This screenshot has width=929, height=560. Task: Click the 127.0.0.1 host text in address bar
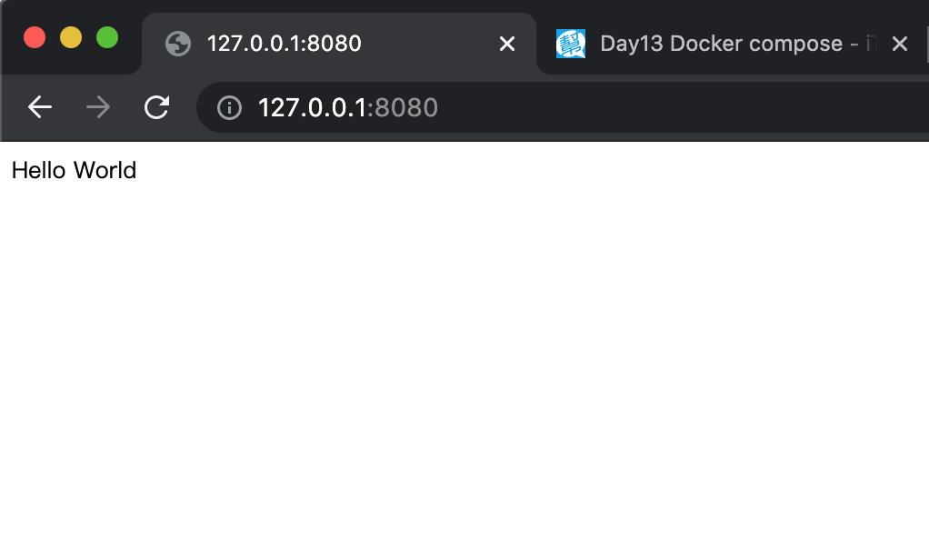tap(312, 108)
